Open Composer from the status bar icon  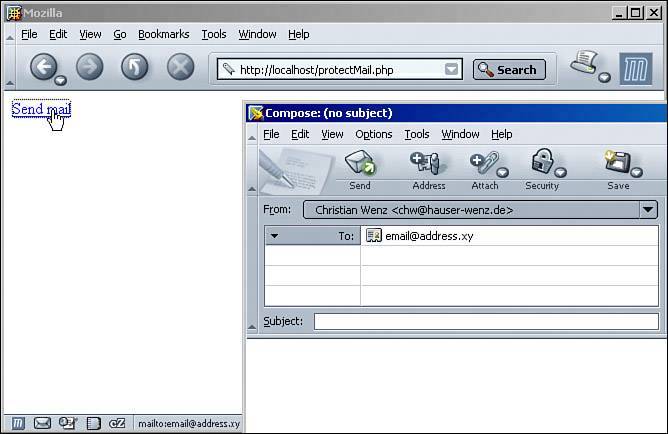(x=67, y=423)
